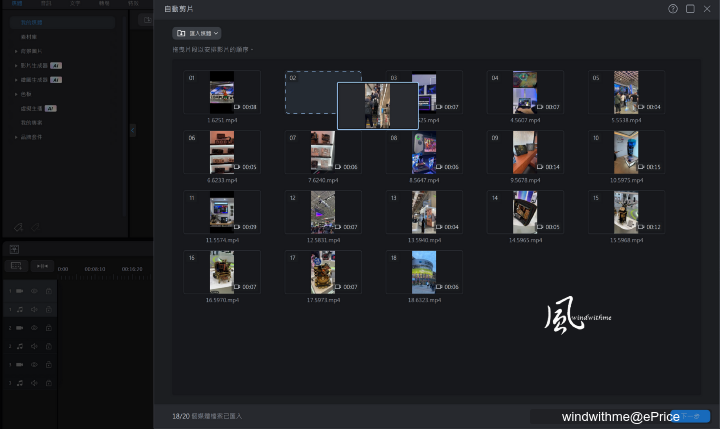Screen dimensions: 720x429
Task: Click the file name 17.5973.mp4
Action: [323, 300]
